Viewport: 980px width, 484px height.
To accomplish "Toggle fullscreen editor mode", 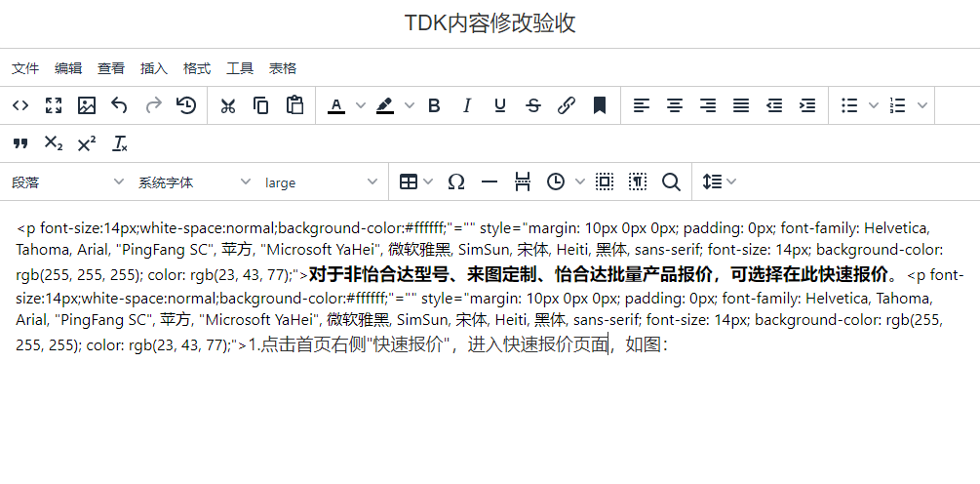I will [54, 105].
